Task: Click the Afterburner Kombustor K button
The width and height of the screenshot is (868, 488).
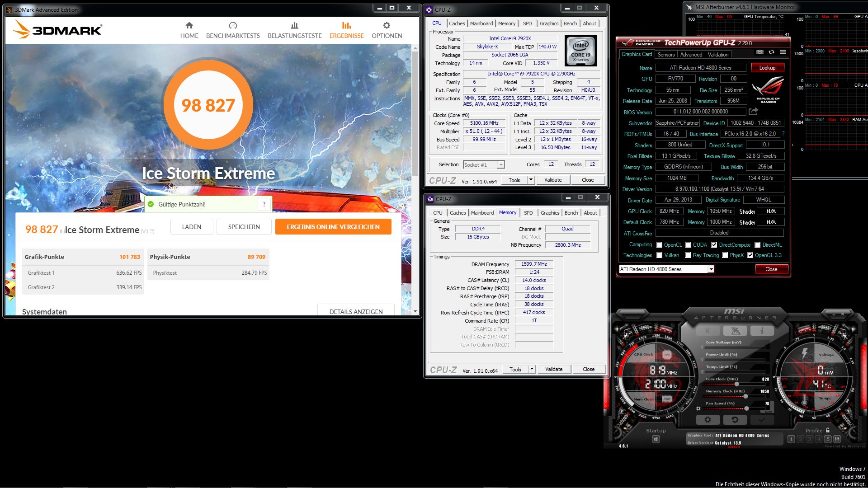Action: [x=708, y=331]
